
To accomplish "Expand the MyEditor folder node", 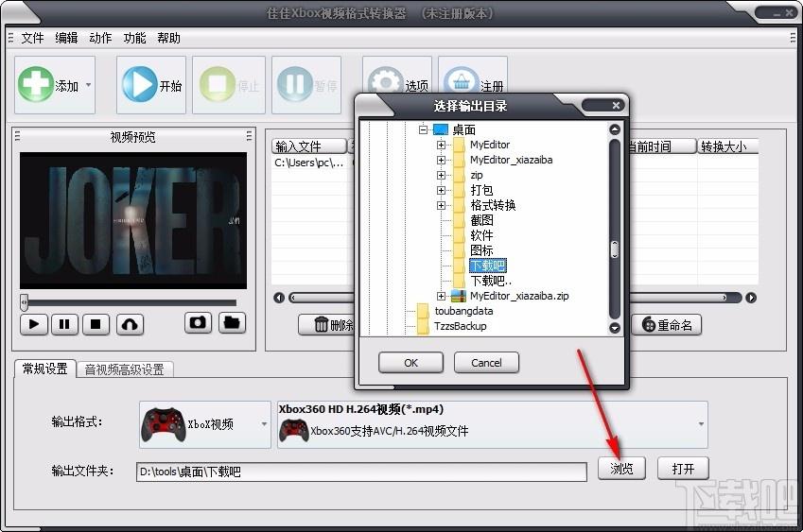I will (x=441, y=145).
